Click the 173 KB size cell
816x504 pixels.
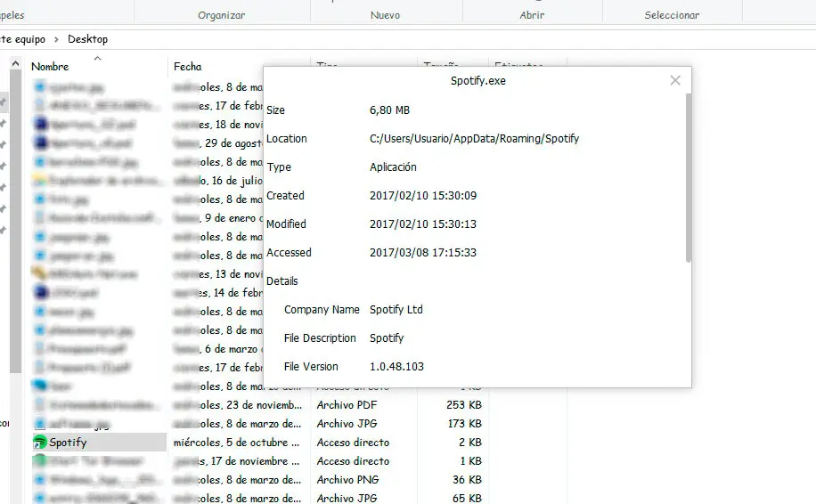(465, 423)
